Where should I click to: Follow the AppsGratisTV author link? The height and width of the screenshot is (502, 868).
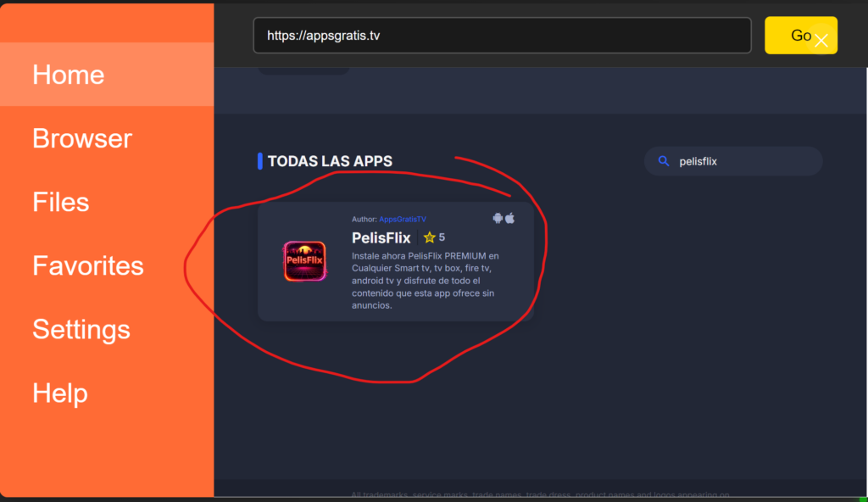click(x=403, y=219)
